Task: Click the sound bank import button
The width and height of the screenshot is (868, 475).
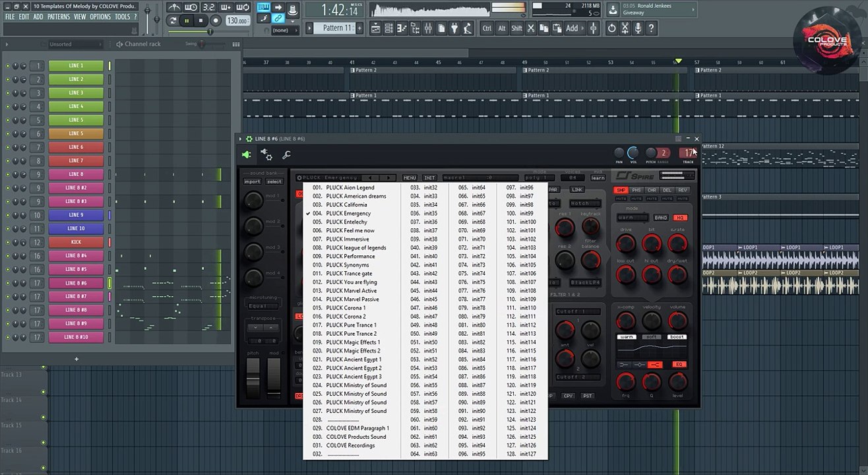Action: (x=252, y=181)
